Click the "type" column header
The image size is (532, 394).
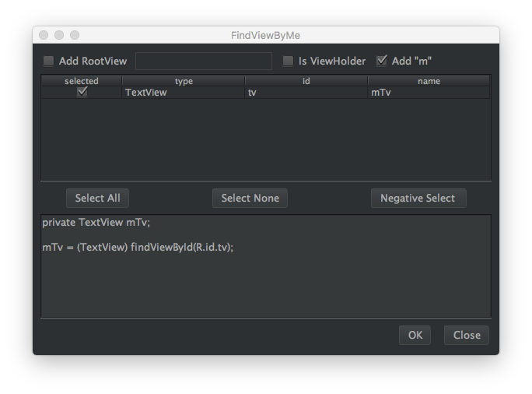pyautogui.click(x=184, y=81)
